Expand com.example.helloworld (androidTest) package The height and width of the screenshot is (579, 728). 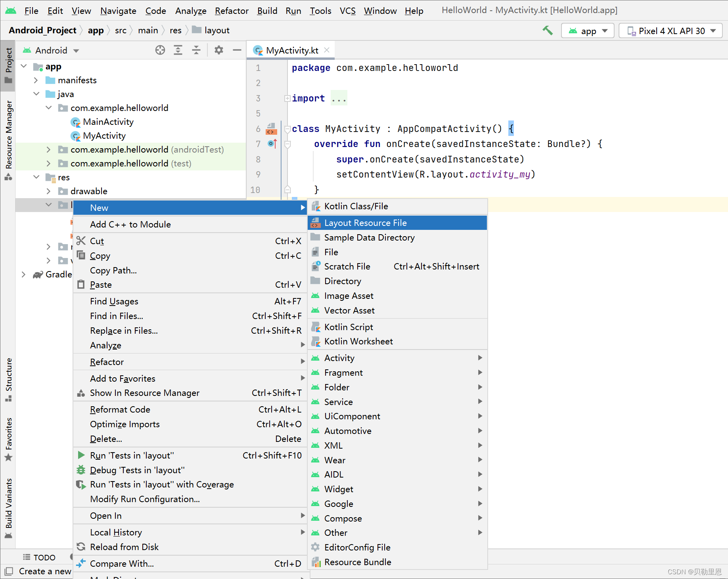coord(48,149)
